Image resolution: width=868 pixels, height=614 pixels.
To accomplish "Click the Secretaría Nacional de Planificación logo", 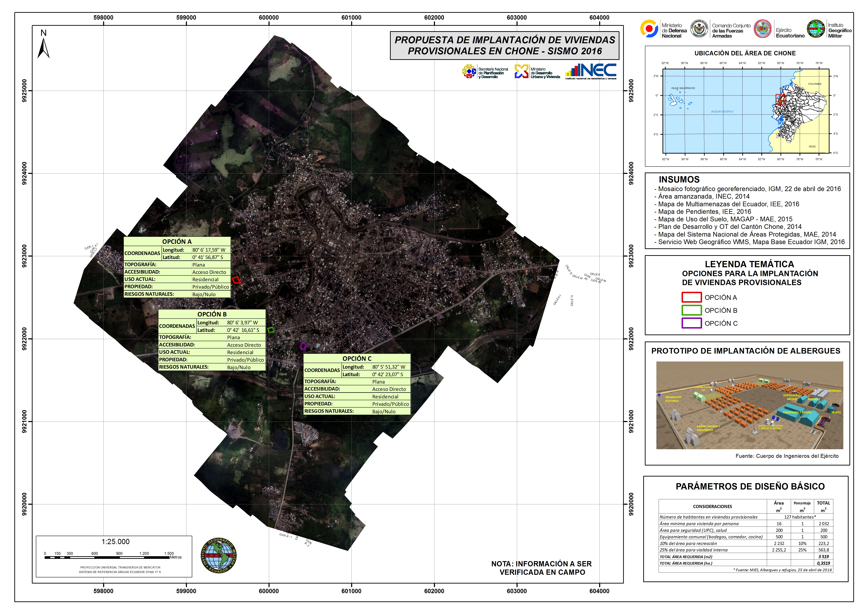I will click(469, 71).
